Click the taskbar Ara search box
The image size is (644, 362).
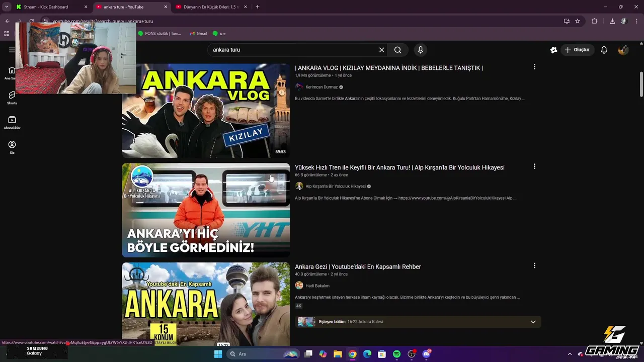click(x=263, y=354)
